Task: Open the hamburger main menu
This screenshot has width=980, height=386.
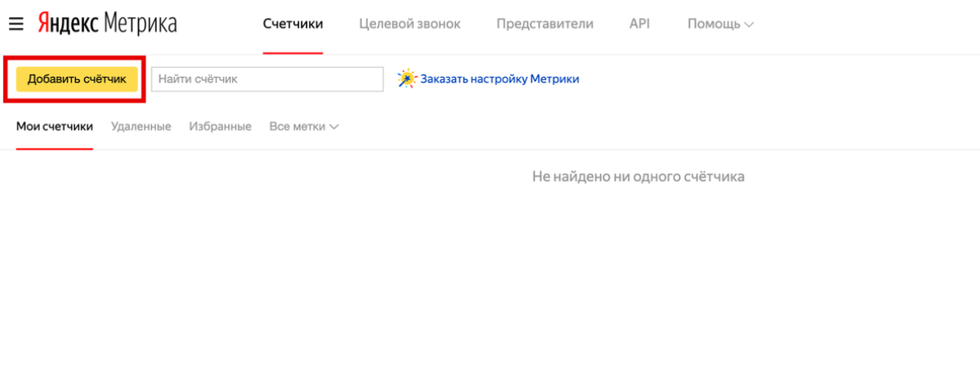Action: [16, 25]
